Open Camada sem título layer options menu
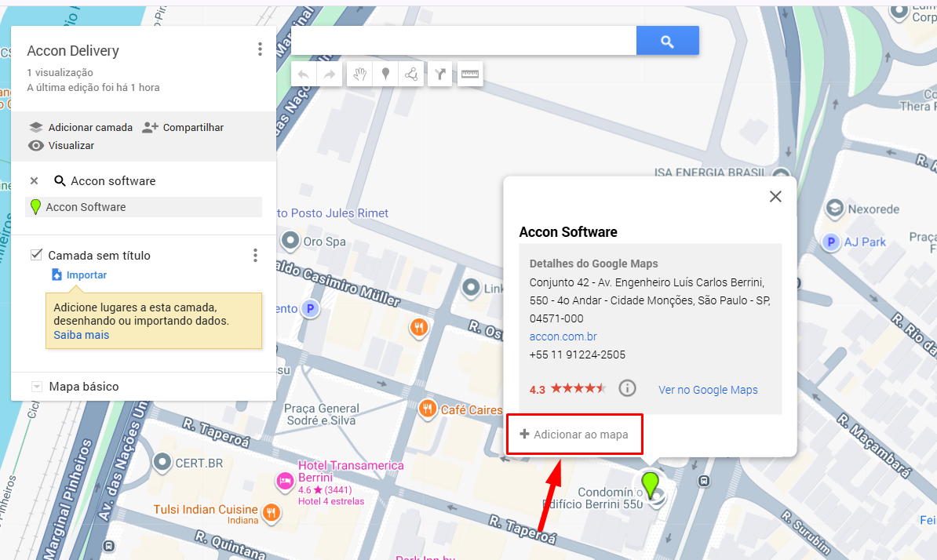This screenshot has height=560, width=937. point(254,255)
